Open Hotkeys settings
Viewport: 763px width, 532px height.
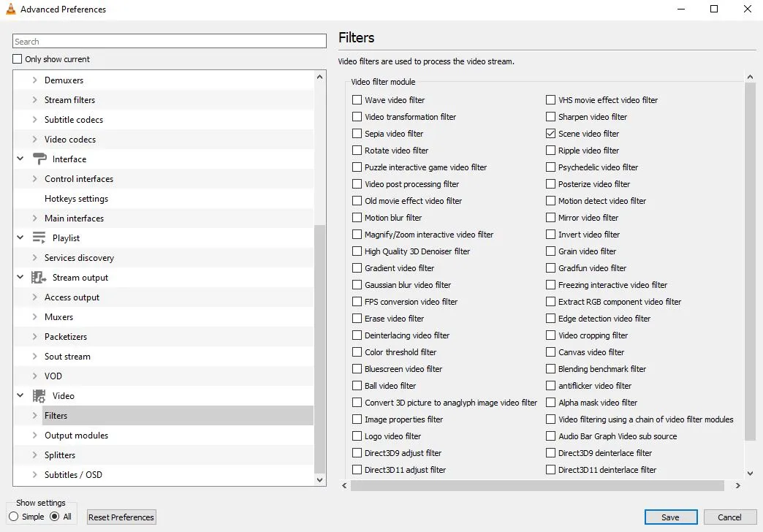[x=77, y=199]
